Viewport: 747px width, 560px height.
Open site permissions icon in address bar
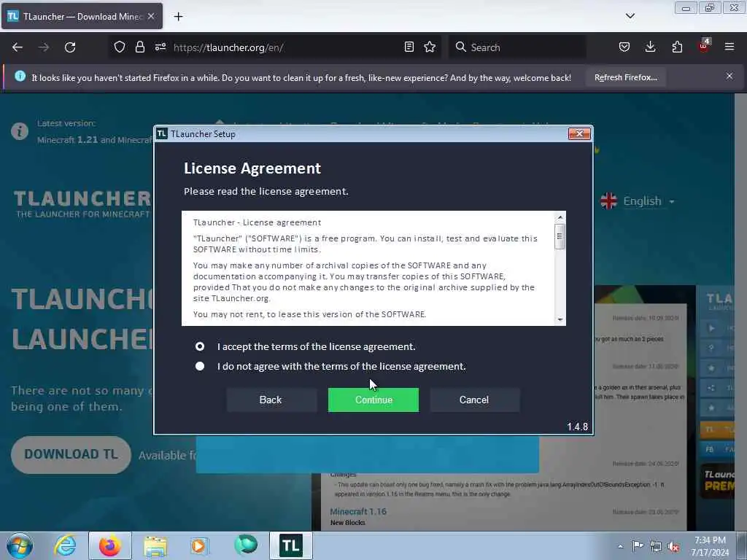click(160, 47)
